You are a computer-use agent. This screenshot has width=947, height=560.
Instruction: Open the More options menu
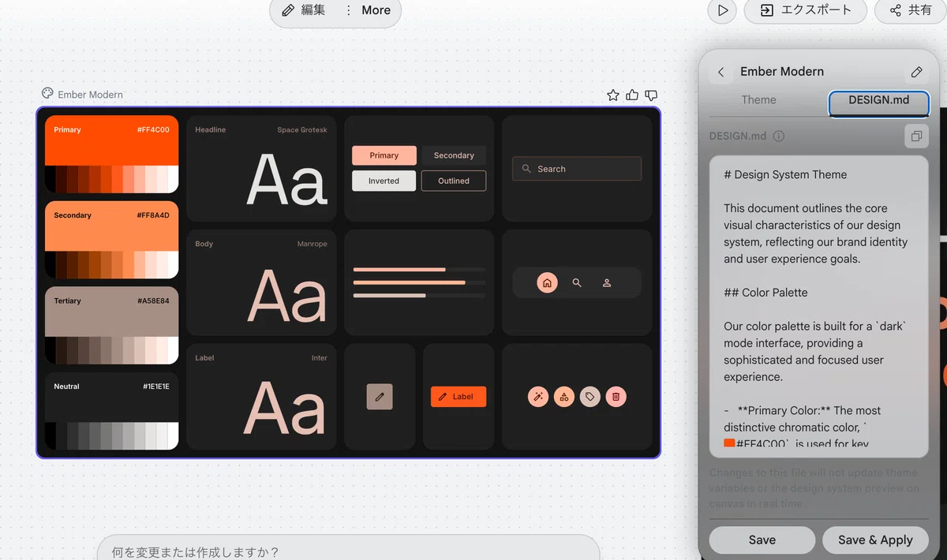coord(368,10)
